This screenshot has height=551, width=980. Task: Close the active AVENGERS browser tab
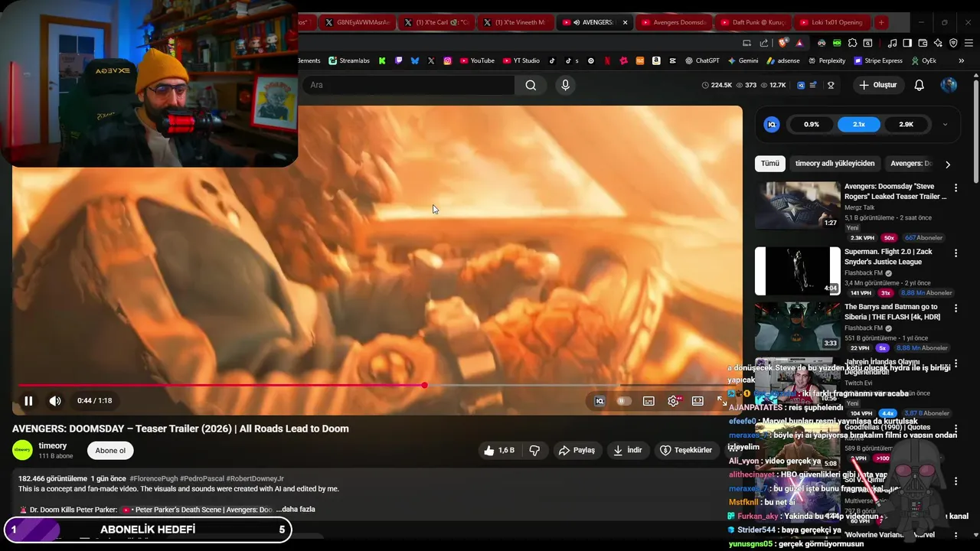coord(625,22)
